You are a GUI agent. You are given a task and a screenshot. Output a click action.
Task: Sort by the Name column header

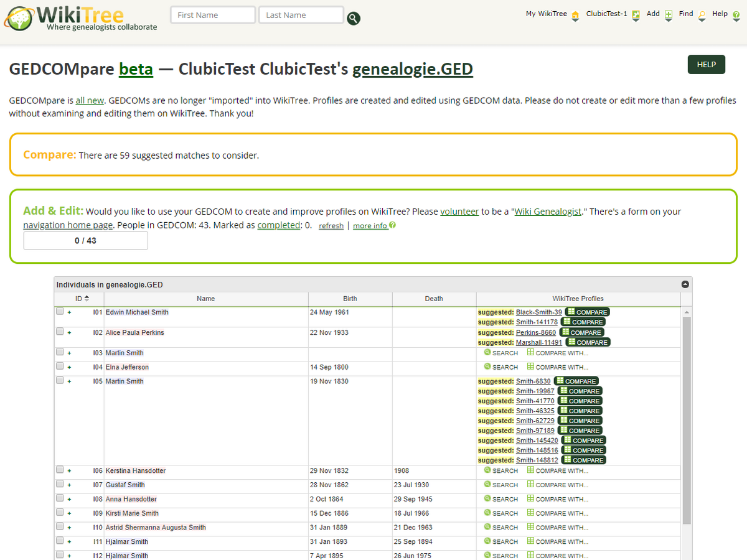point(205,299)
